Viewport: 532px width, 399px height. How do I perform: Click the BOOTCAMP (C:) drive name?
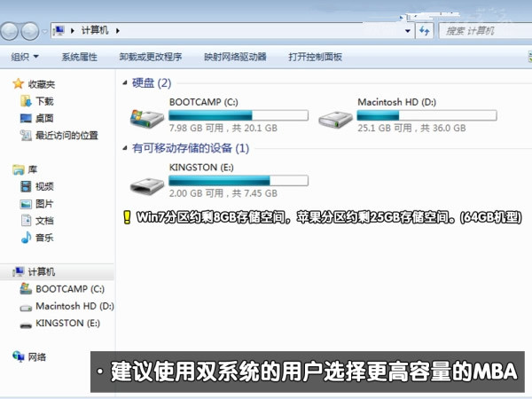(204, 102)
